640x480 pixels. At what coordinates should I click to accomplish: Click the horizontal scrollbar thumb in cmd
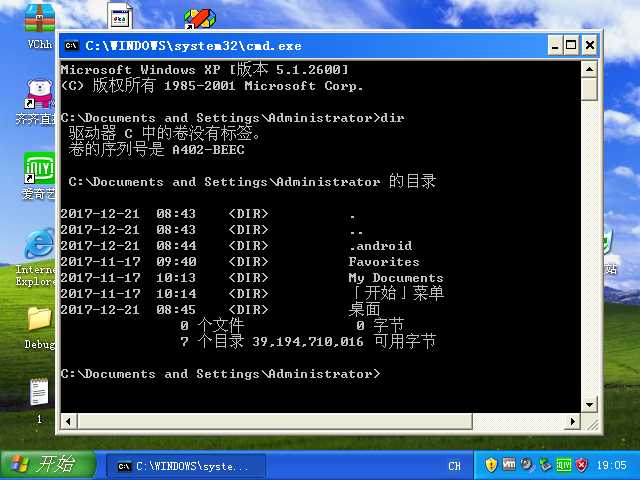pos(275,421)
